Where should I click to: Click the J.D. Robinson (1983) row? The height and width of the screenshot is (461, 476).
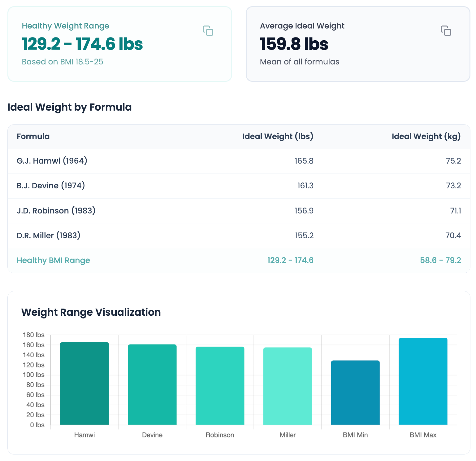[238, 211]
